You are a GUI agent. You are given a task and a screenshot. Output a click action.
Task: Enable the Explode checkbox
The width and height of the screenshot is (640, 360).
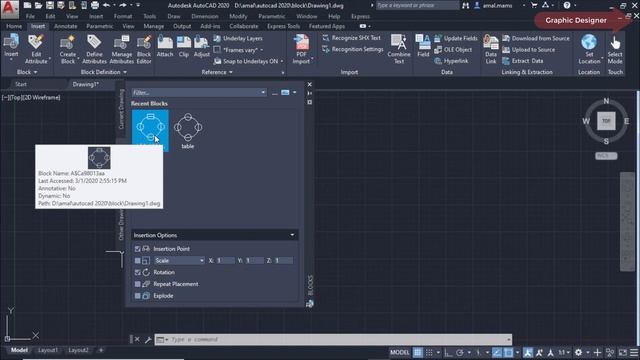tap(138, 296)
